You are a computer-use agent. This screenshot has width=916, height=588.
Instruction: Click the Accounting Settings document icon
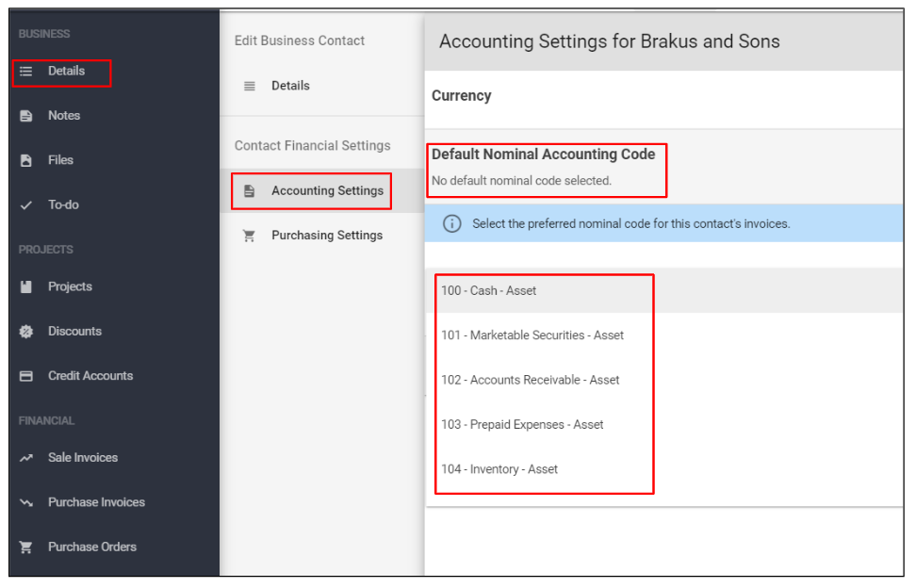pos(250,190)
